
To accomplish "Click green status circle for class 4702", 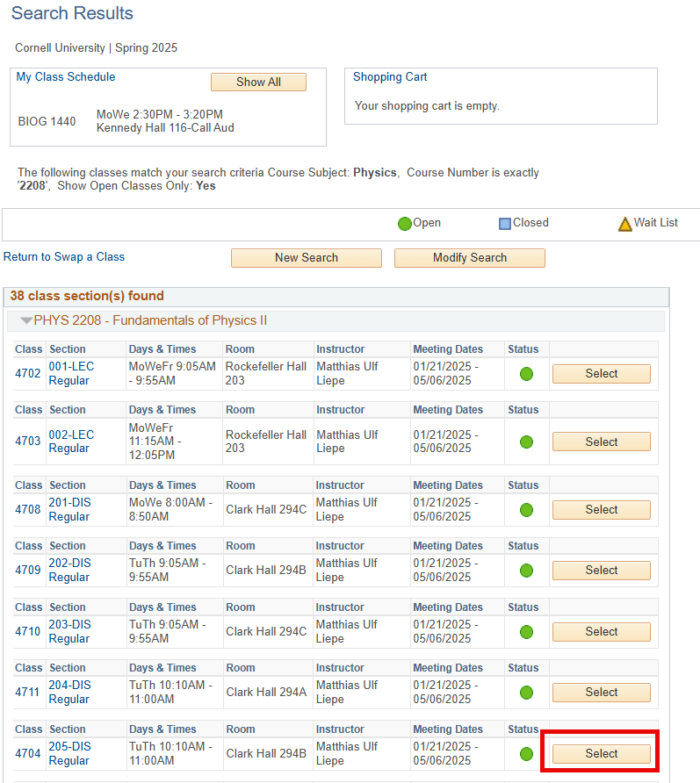I will (x=527, y=374).
